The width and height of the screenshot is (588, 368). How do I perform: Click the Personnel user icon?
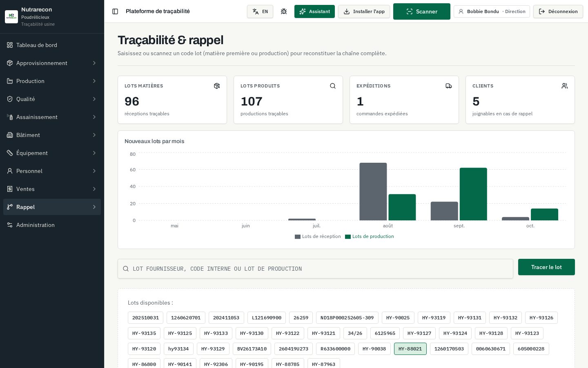10,171
